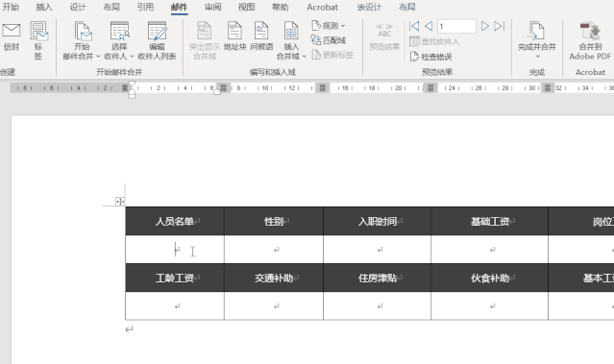The height and width of the screenshot is (364, 614).
Task: Insert 问候语 greeting line
Action: tap(261, 36)
